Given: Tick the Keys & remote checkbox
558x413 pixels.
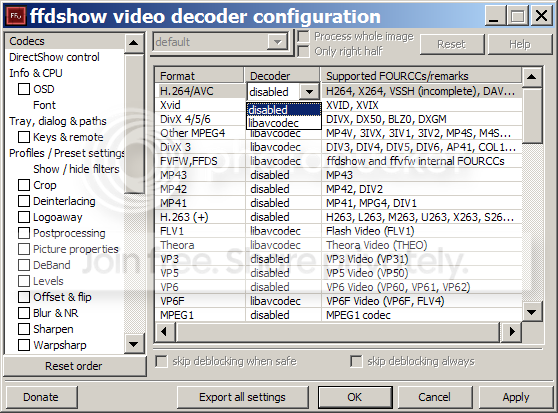Looking at the screenshot, I should pos(24,137).
